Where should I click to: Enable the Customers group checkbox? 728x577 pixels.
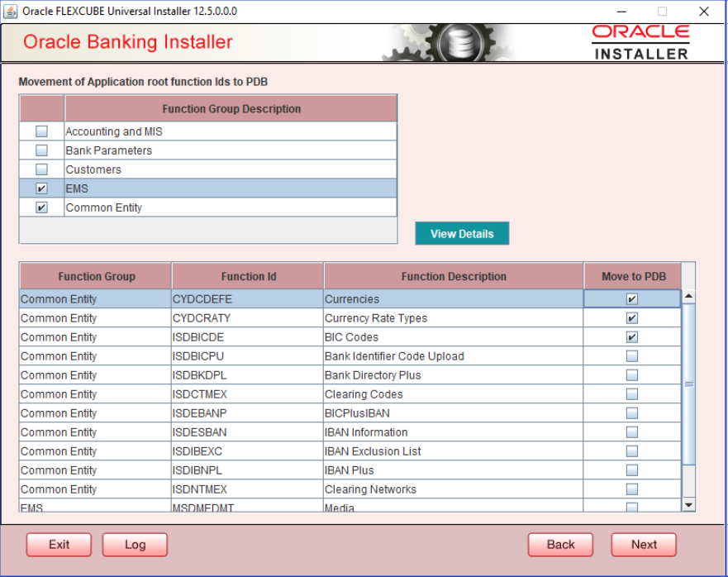pos(42,169)
